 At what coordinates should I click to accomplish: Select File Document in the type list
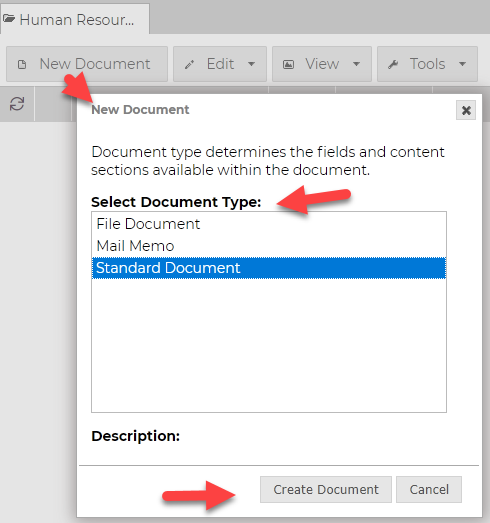[269, 224]
